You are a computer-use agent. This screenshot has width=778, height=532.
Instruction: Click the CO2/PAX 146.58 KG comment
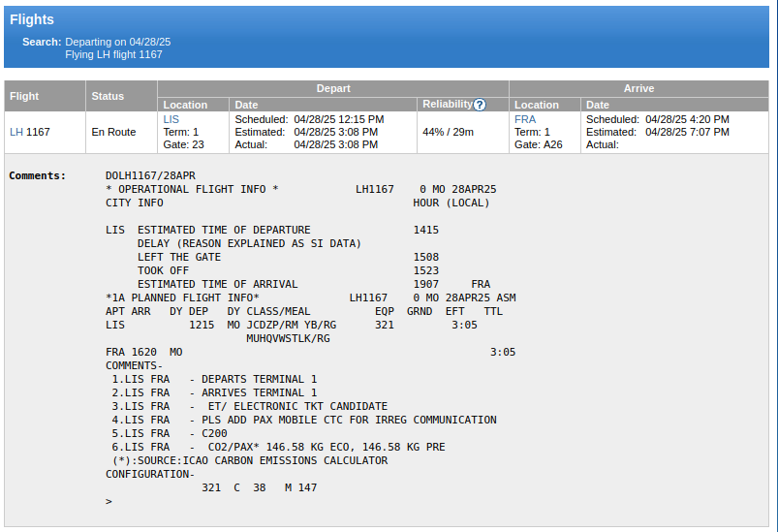278,447
